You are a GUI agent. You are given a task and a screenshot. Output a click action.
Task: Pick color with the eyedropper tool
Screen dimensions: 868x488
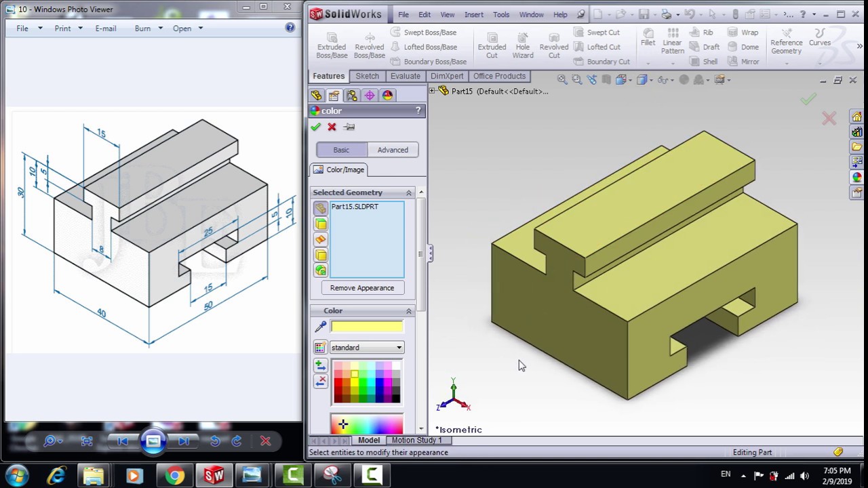pos(321,327)
